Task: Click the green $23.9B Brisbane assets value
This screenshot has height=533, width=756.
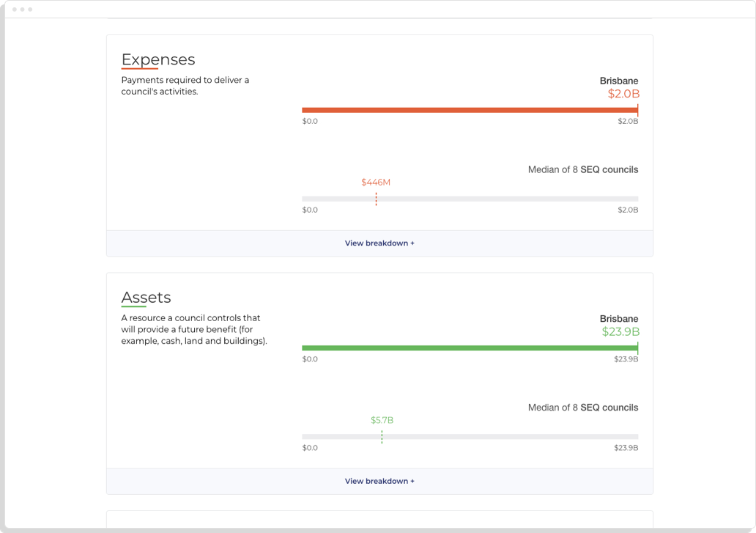Action: (620, 331)
